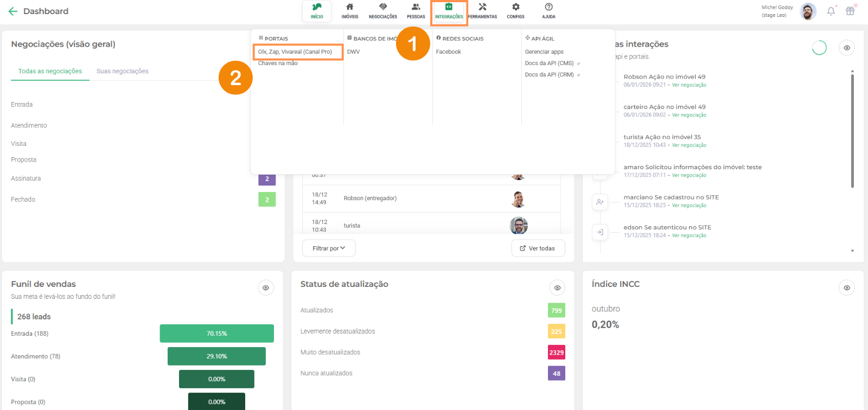Open the Integrações menu
868x410 pixels.
(449, 11)
